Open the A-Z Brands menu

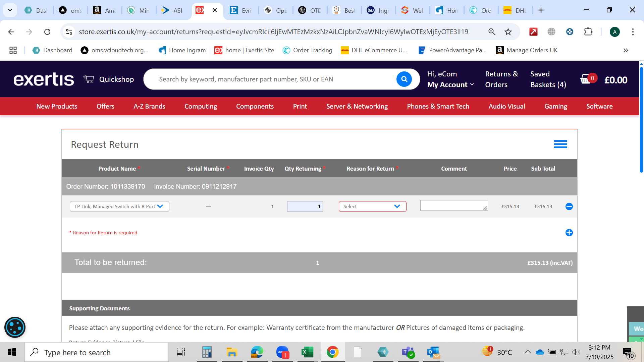pos(149,106)
